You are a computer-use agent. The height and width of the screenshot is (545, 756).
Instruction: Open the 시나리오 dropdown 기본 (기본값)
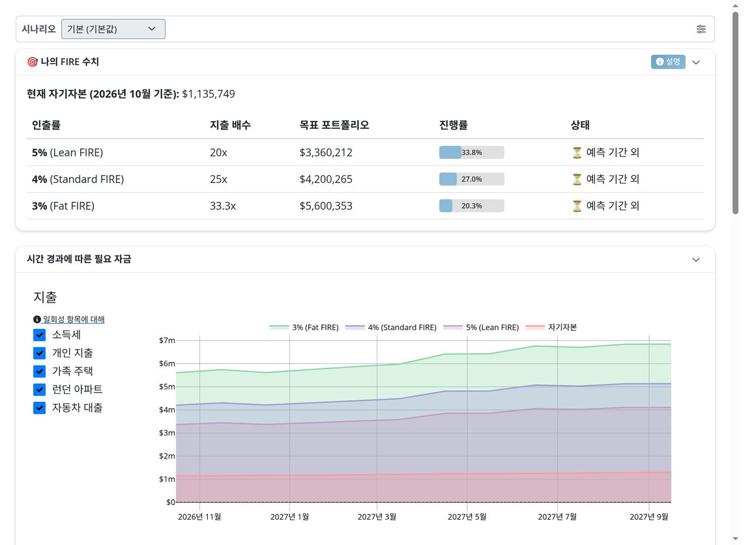click(x=113, y=29)
